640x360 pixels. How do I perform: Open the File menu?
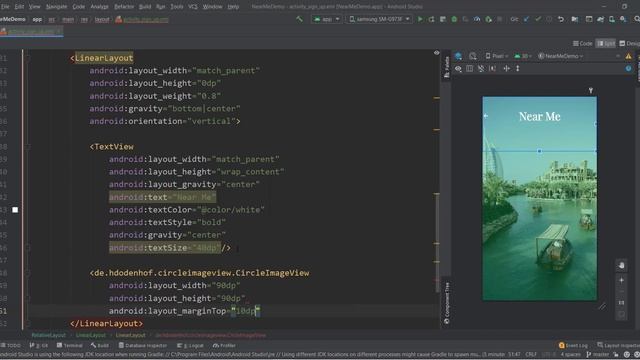5,7
